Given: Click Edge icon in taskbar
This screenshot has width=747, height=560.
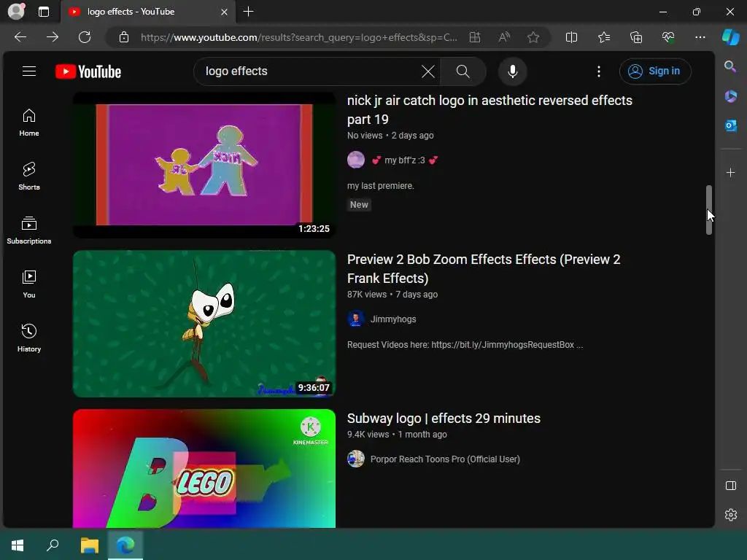Looking at the screenshot, I should [125, 545].
